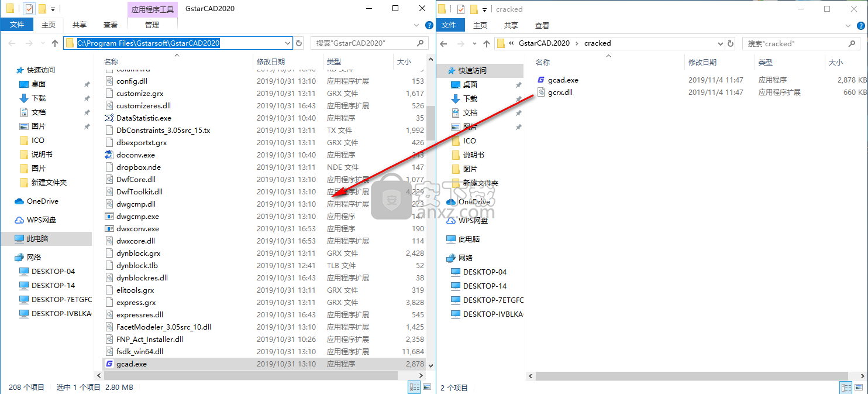Open 桌面 in GstarCAD2020 navigation pane
The image size is (868, 394).
pyautogui.click(x=39, y=84)
